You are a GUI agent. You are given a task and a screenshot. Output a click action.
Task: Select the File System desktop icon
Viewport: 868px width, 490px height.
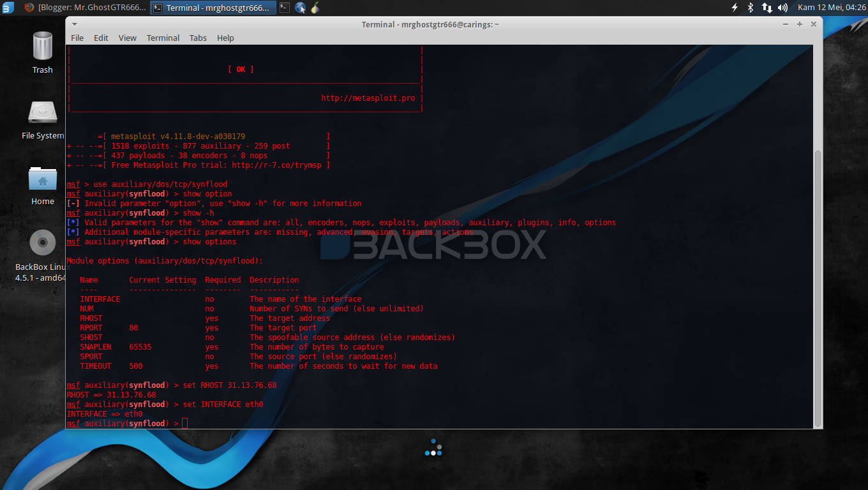(x=43, y=119)
